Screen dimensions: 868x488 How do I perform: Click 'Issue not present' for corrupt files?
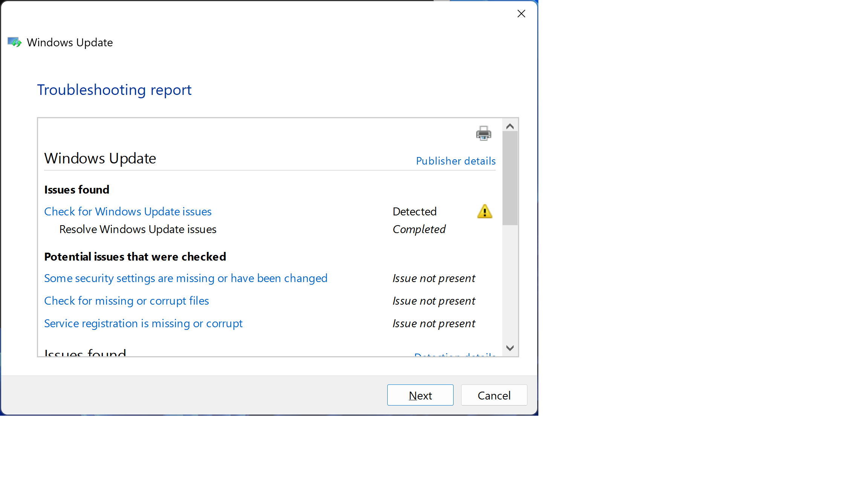pyautogui.click(x=434, y=300)
